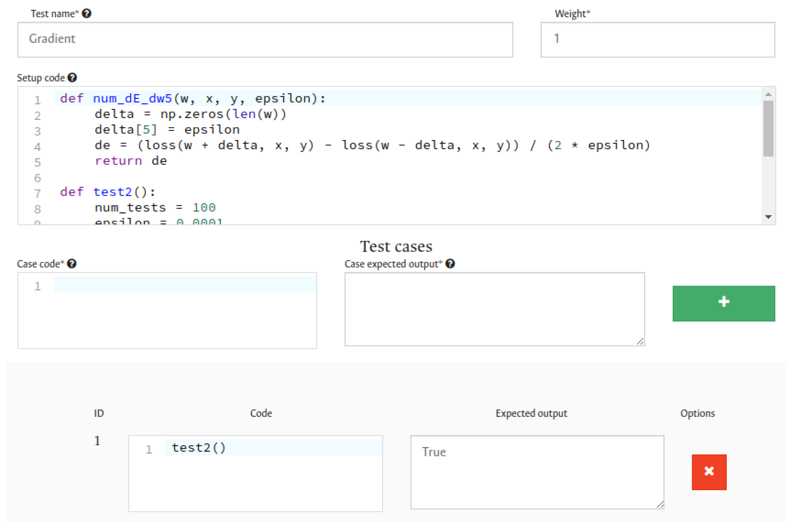The width and height of the screenshot is (804, 532).
Task: Click the setup code scrollbar thumb
Action: tap(768, 128)
